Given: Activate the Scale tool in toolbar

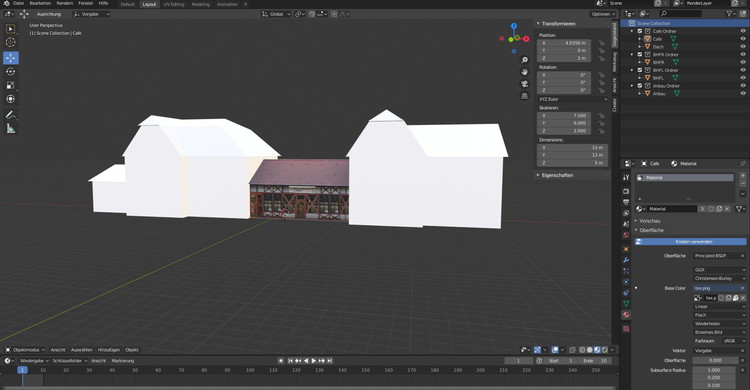Looking at the screenshot, I should (x=11, y=86).
